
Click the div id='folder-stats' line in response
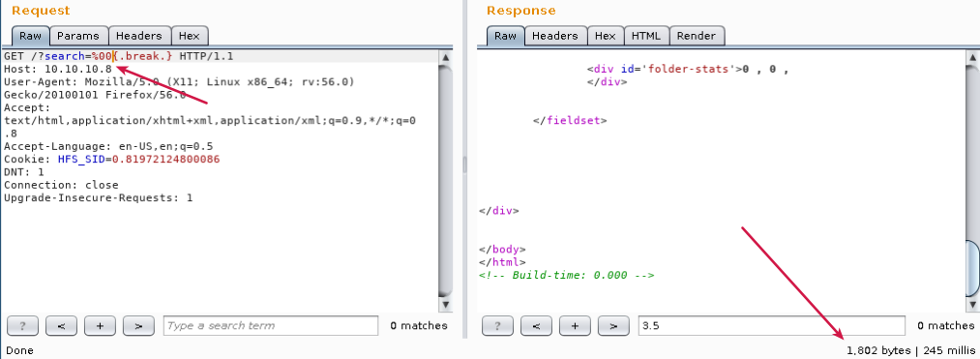[x=688, y=69]
